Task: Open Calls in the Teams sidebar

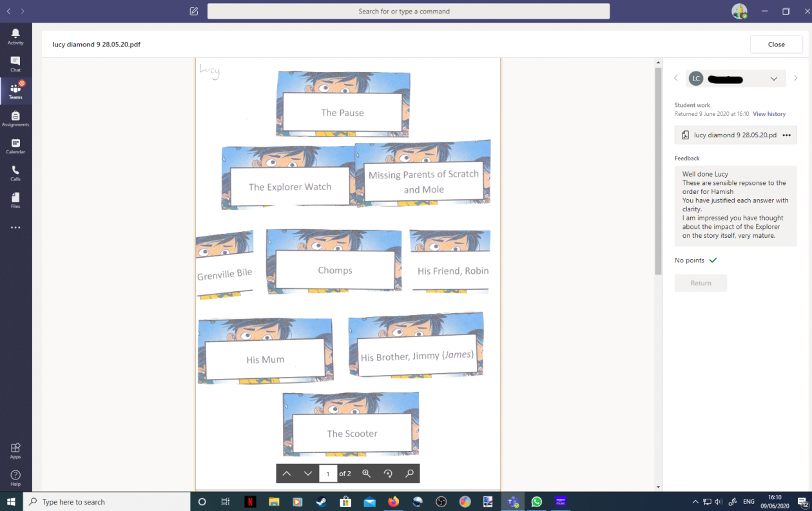Action: (x=15, y=173)
